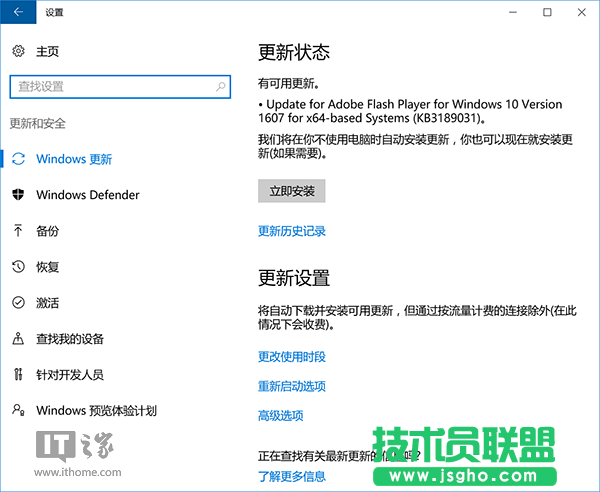Click the 更新设置 heading
This screenshot has height=492, width=600.
point(294,278)
